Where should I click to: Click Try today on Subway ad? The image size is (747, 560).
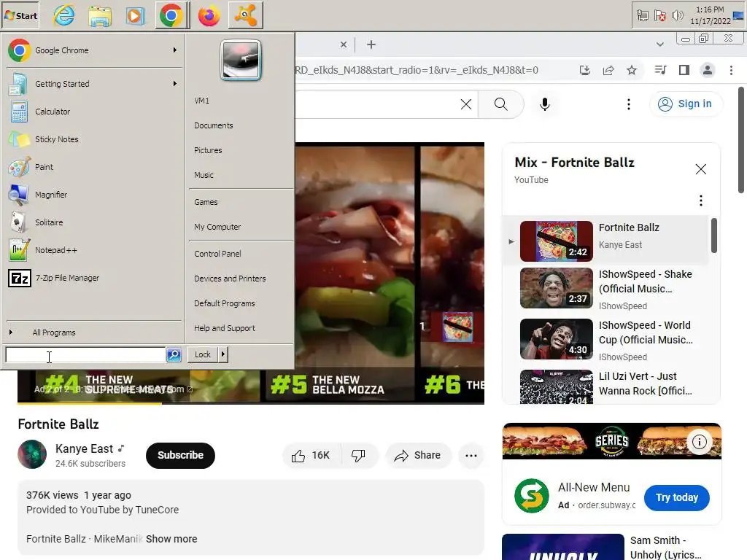[x=676, y=497]
